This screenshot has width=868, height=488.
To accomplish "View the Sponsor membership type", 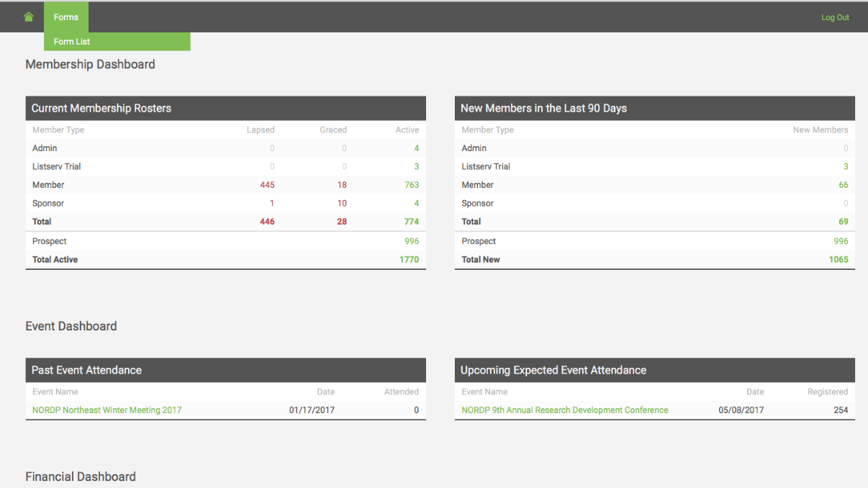I will tap(48, 203).
